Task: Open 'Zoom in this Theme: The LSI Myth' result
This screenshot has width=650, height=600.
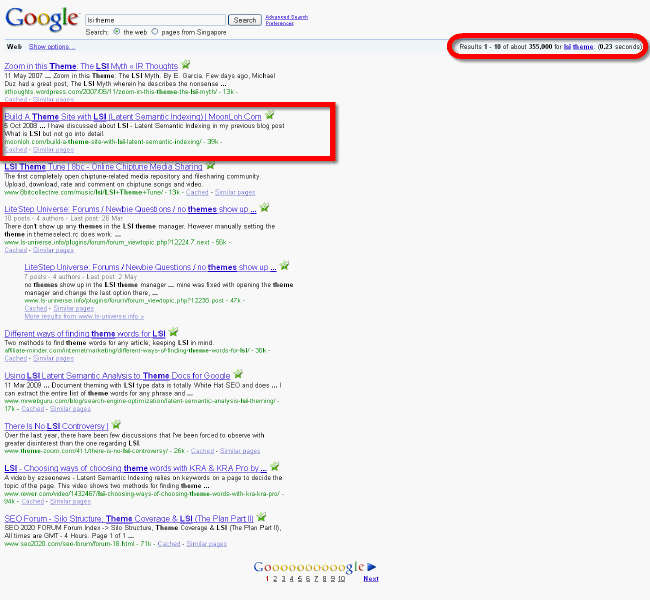Action: 91,66
